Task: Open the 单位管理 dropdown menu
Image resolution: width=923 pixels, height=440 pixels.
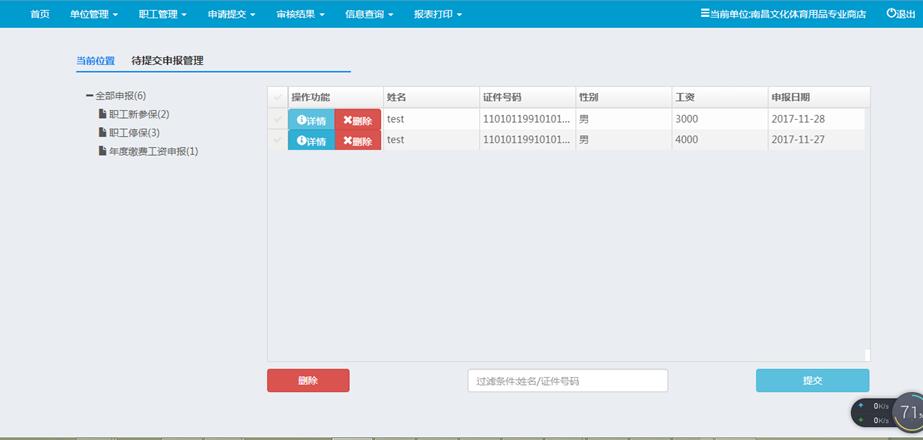Action: (94, 14)
